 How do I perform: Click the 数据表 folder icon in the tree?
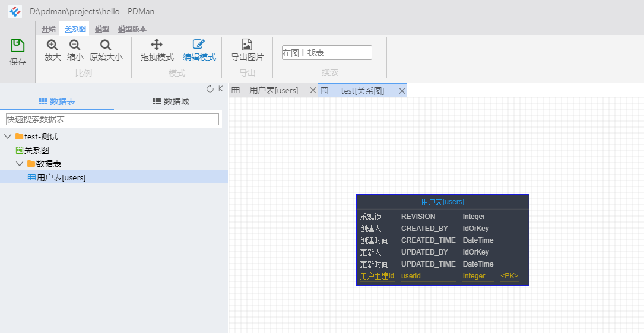(x=31, y=164)
